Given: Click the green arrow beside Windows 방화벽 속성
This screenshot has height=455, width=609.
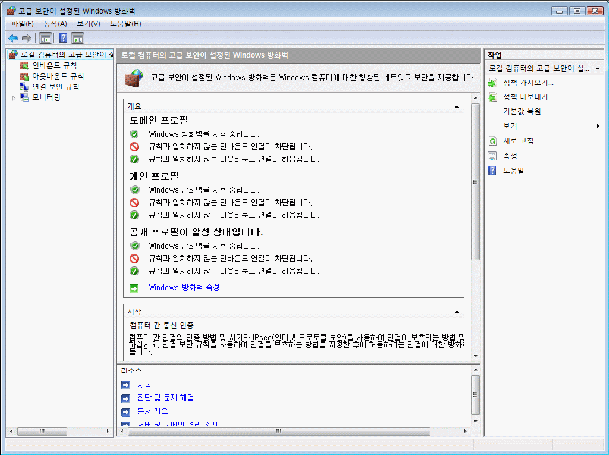Looking at the screenshot, I should pos(134,288).
